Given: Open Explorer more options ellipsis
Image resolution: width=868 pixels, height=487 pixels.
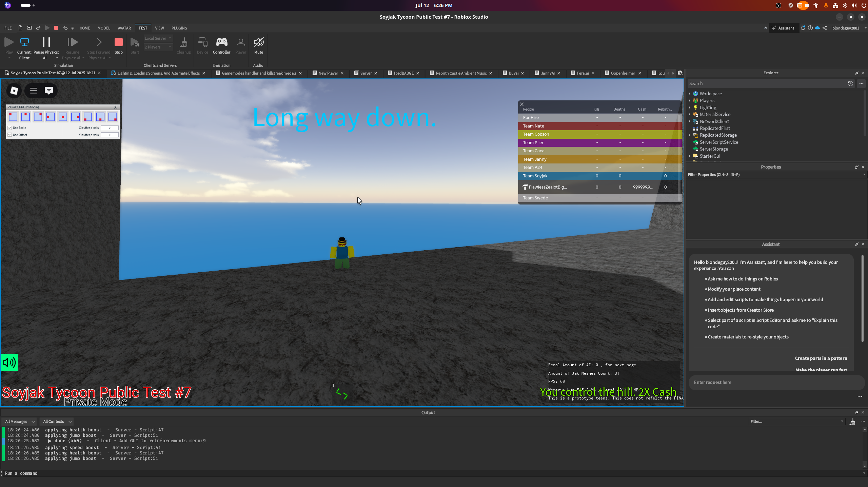Looking at the screenshot, I should pyautogui.click(x=861, y=83).
